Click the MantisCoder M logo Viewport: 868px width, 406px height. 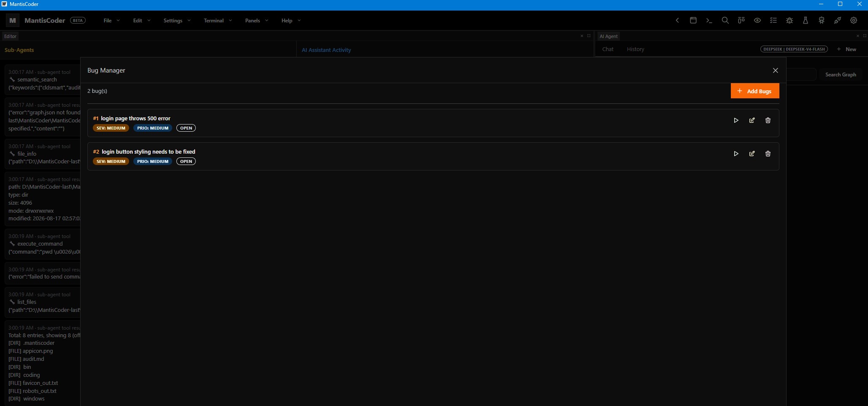tap(13, 20)
